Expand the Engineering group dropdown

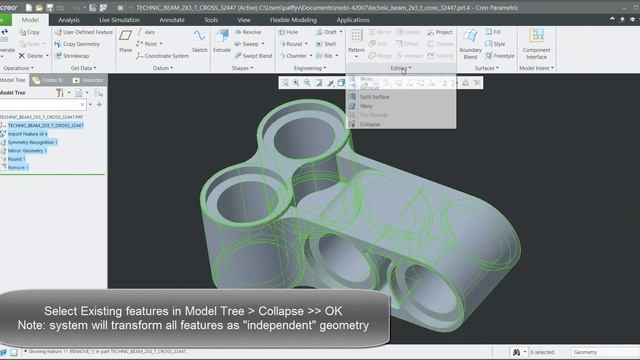pos(310,68)
